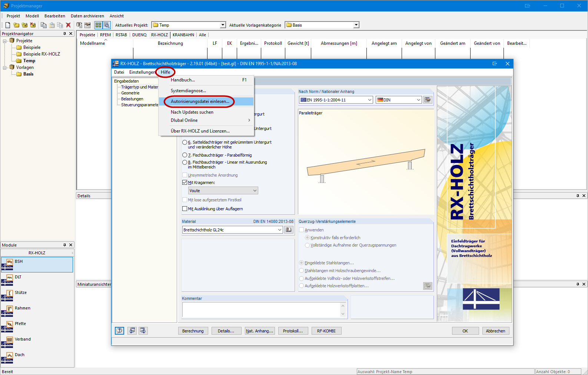
Task: Toggle the miniature thumbnails view icon
Action: (98, 25)
